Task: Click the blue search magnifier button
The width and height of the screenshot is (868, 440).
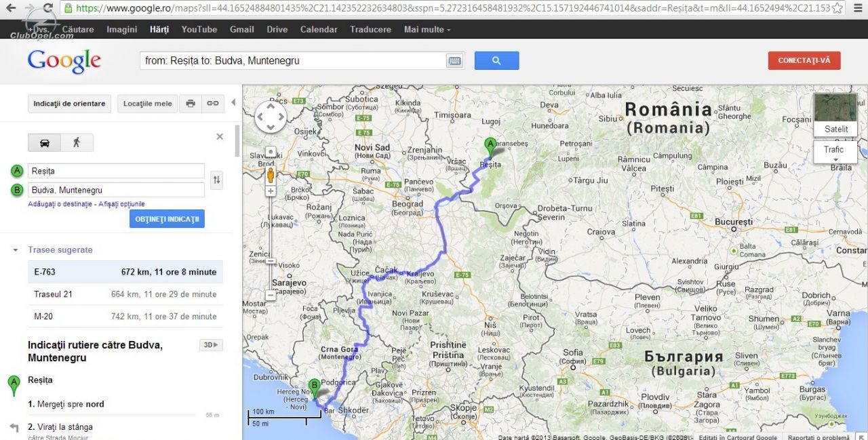Action: coord(496,60)
